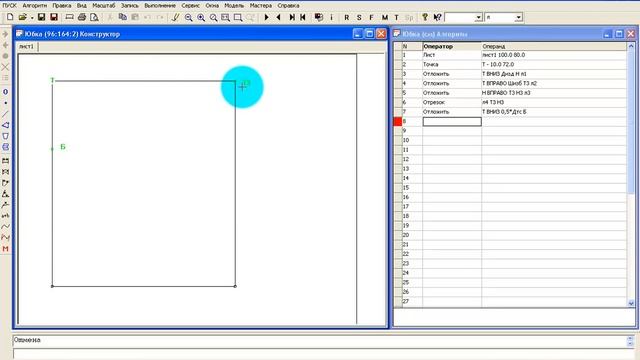This screenshot has width=640, height=360.
Task: Zoom out with the magnifier minus icon
Action: (x=188, y=17)
